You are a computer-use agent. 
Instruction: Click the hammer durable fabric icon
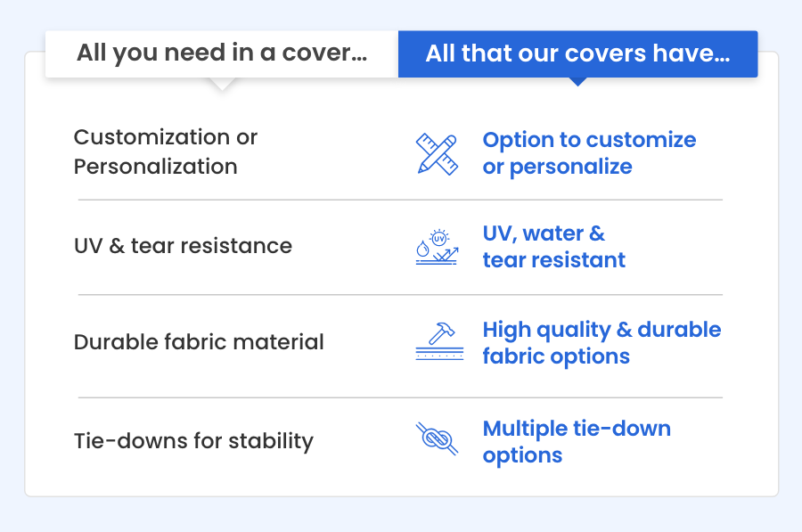pos(438,342)
